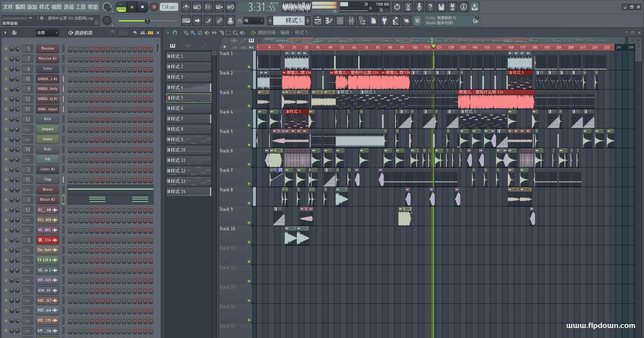Mute the Kick channel with its green LED

pyautogui.click(x=6, y=119)
